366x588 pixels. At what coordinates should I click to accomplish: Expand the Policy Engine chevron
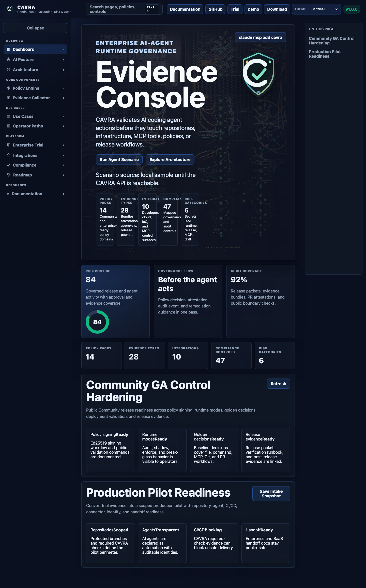coord(64,88)
